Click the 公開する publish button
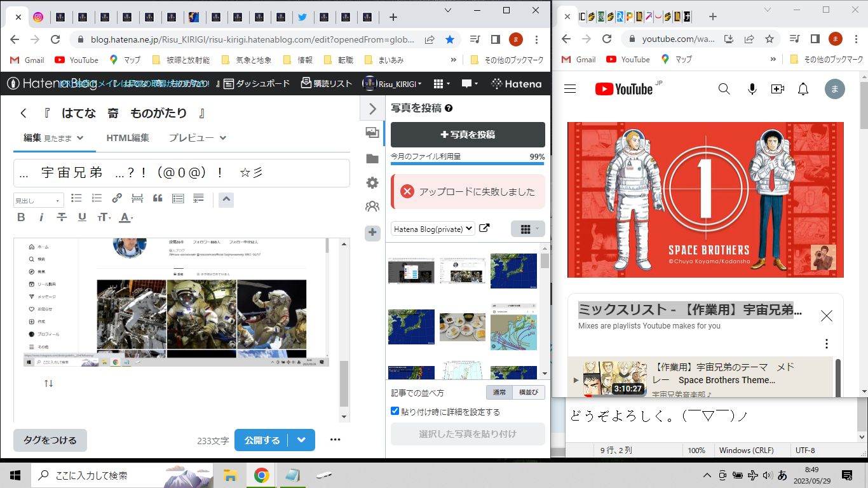 [262, 440]
